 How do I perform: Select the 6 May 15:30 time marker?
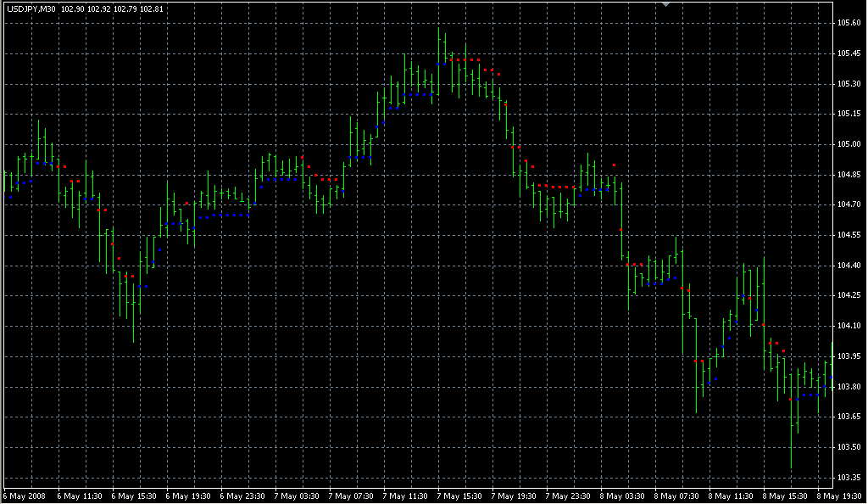134,496
